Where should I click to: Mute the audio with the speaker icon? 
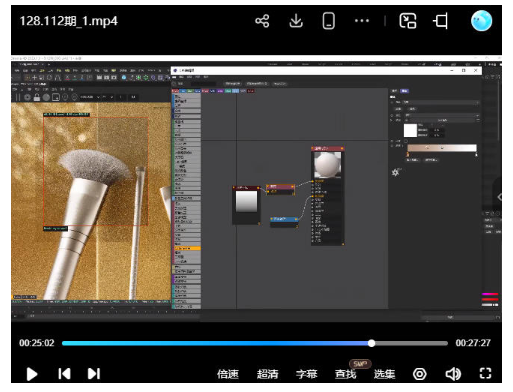453,374
